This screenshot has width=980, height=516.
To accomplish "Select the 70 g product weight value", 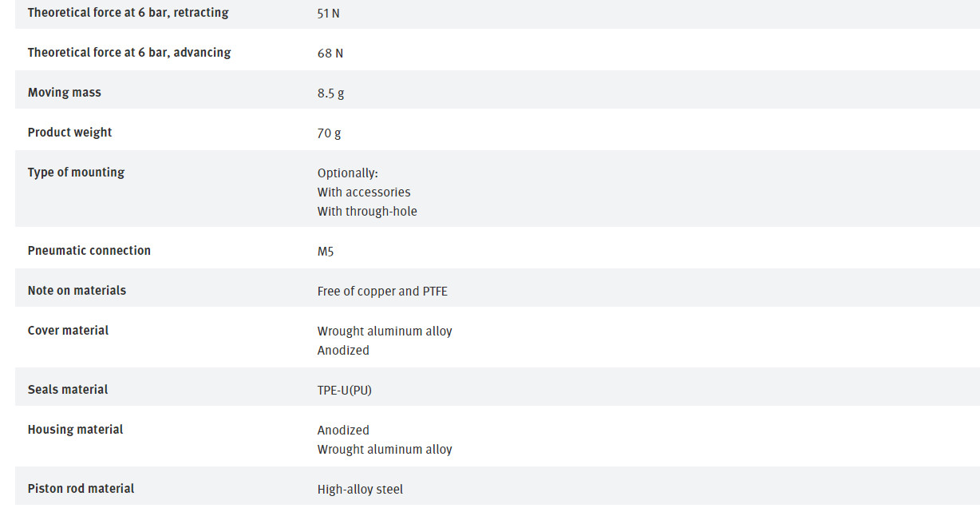I will (329, 133).
